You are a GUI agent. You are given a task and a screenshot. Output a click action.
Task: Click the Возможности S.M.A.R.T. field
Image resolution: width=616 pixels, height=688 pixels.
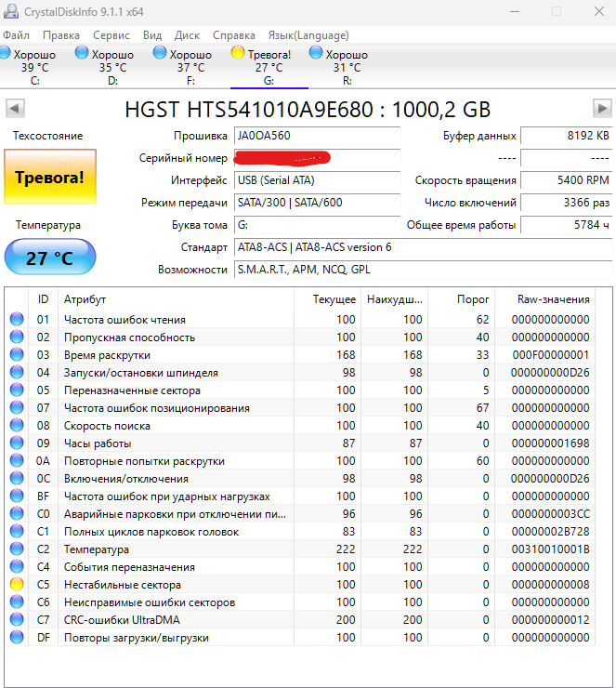tap(423, 270)
